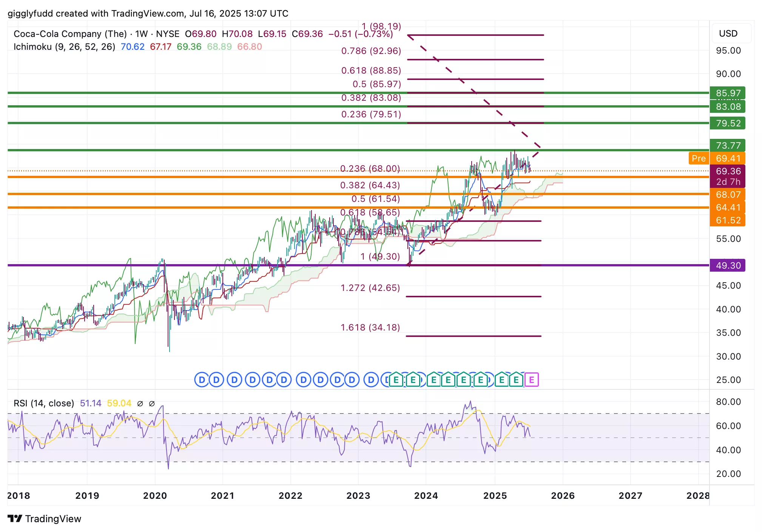Viewport: 762px width, 532px height.
Task: Click the 25.00 price scale value
Action: click(728, 380)
